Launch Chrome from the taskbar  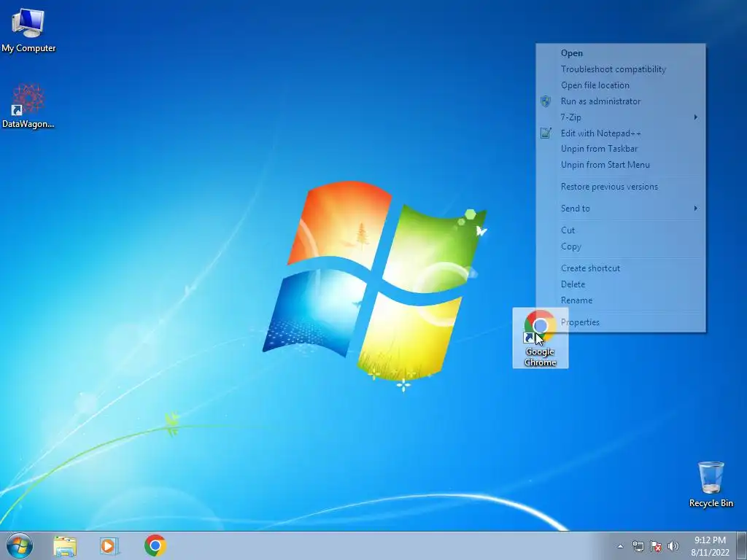pyautogui.click(x=155, y=545)
